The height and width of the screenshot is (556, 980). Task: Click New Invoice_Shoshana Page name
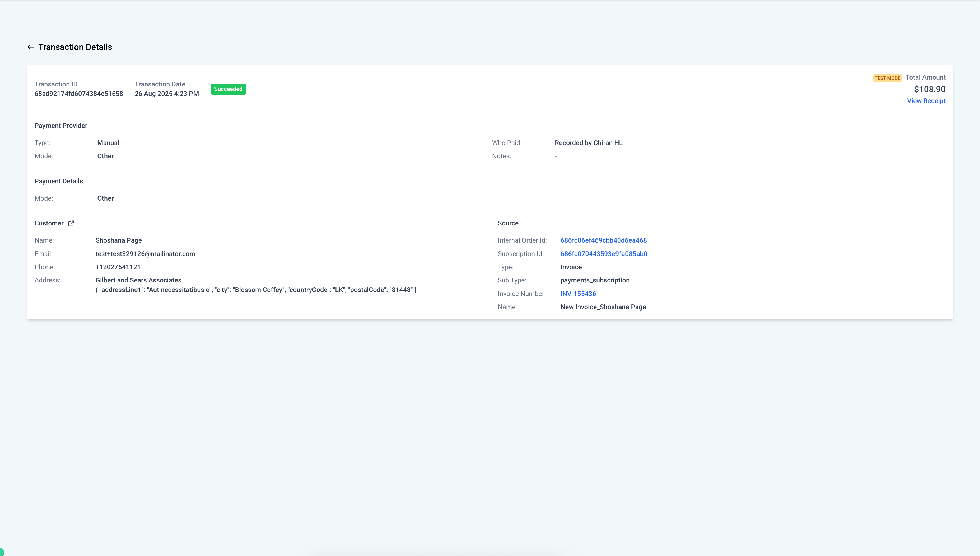[603, 307]
